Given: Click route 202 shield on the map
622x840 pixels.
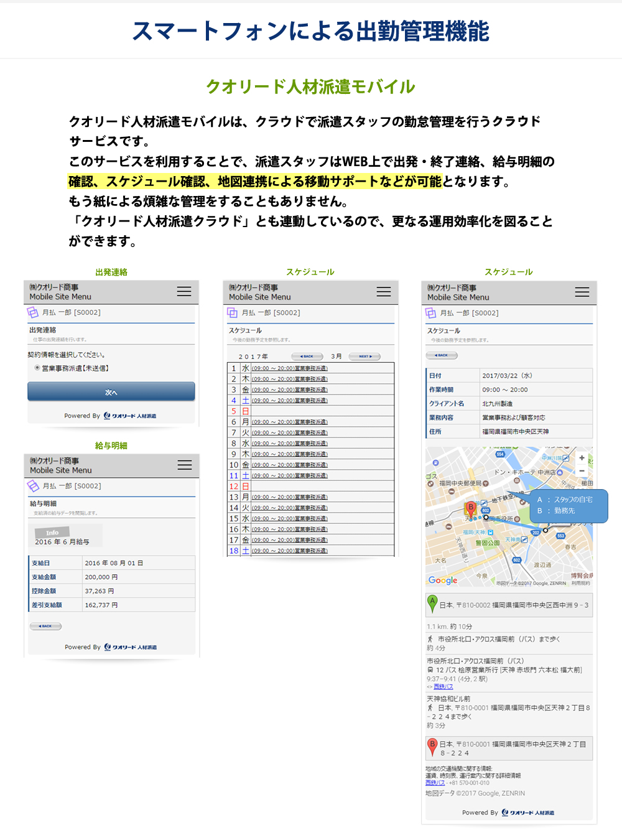Looking at the screenshot, I should click(x=536, y=533).
